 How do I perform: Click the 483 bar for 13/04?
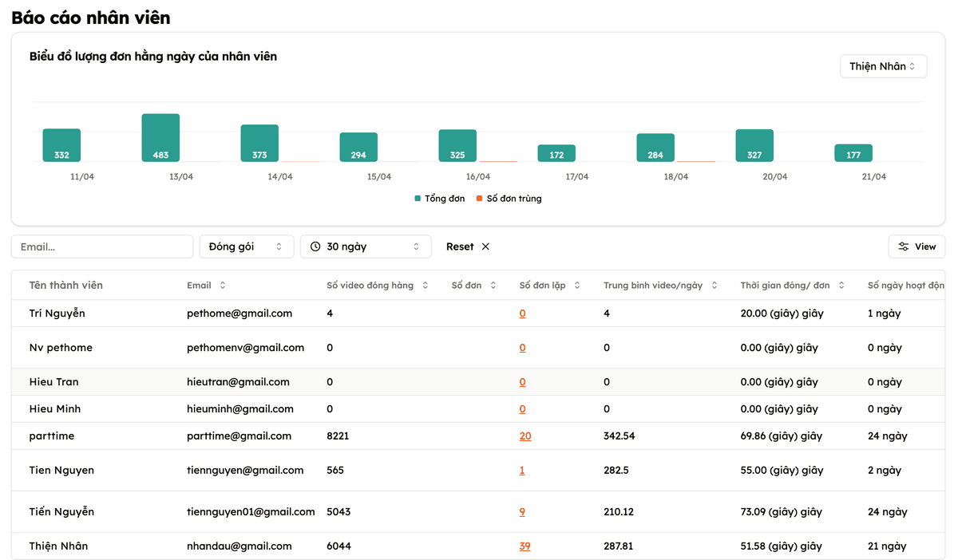(160, 138)
